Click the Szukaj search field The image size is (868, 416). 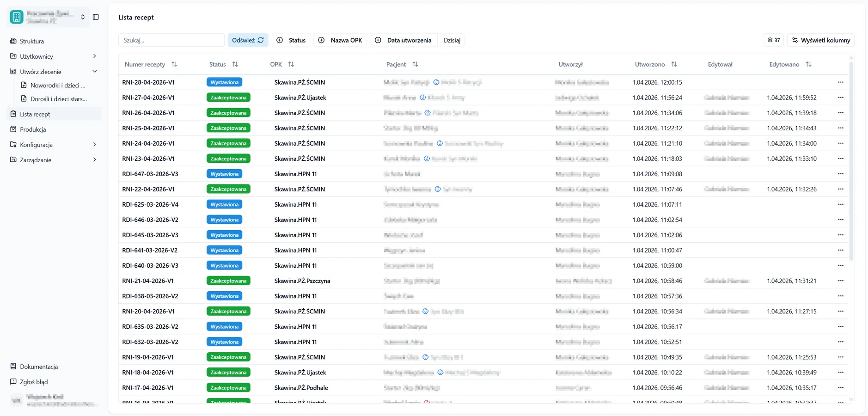[x=171, y=40]
